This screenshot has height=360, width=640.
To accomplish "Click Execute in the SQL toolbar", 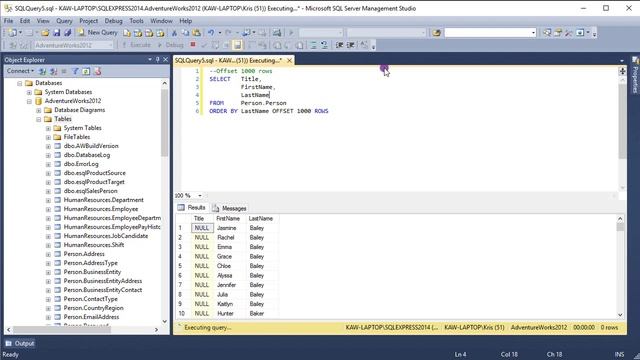I will [136, 45].
